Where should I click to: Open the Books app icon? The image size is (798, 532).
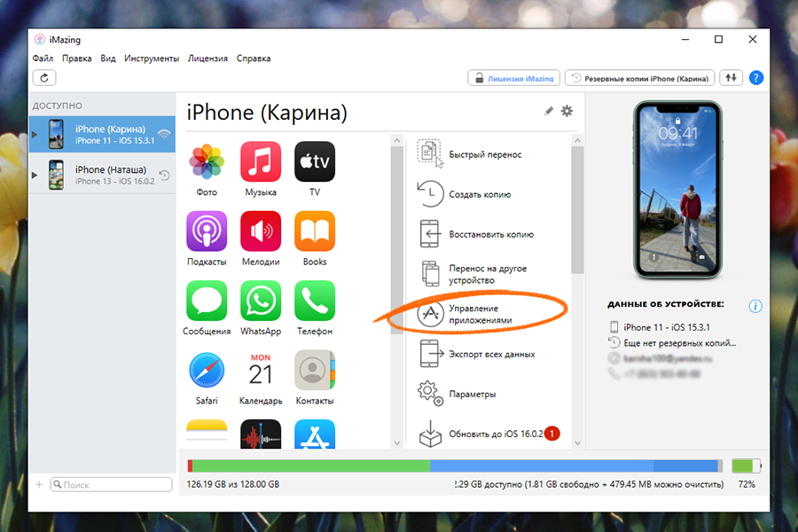click(315, 231)
